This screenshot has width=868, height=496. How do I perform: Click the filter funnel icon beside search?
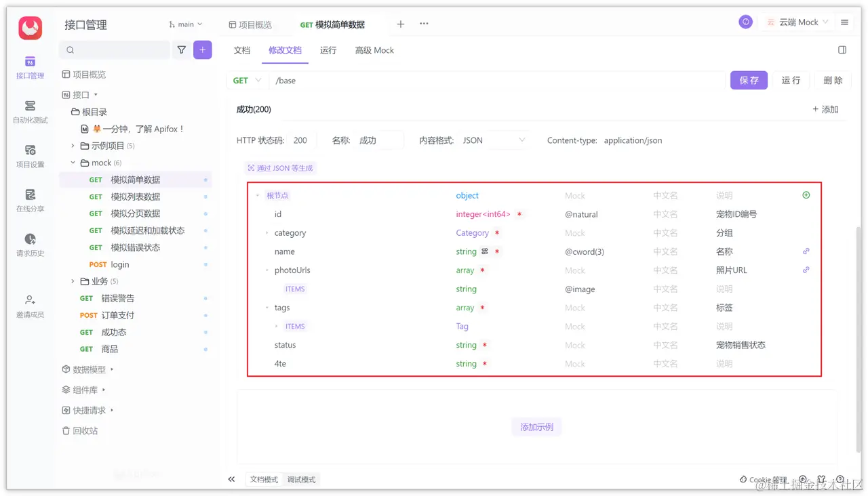click(x=182, y=49)
